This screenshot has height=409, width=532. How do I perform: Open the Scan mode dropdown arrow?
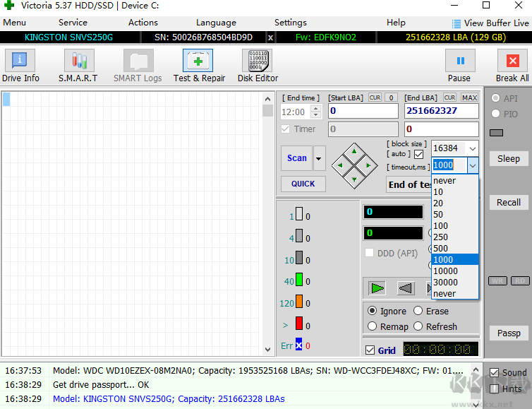pyautogui.click(x=319, y=158)
